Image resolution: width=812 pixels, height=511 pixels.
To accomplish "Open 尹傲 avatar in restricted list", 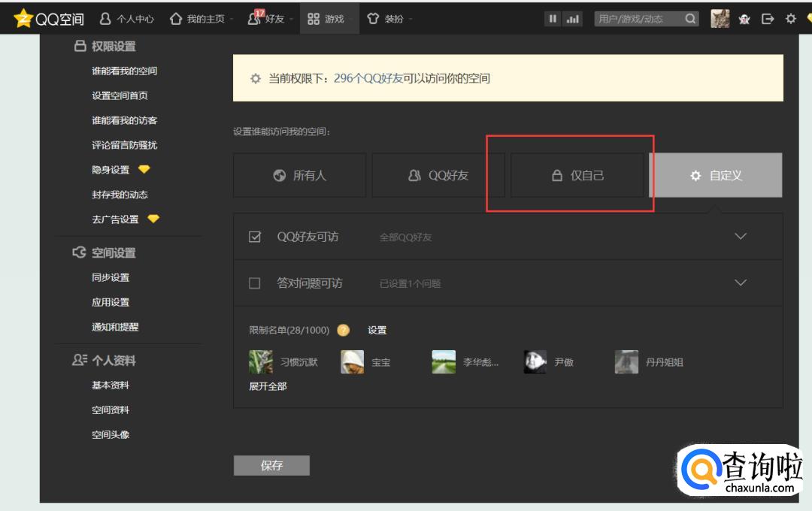I will click(x=535, y=362).
